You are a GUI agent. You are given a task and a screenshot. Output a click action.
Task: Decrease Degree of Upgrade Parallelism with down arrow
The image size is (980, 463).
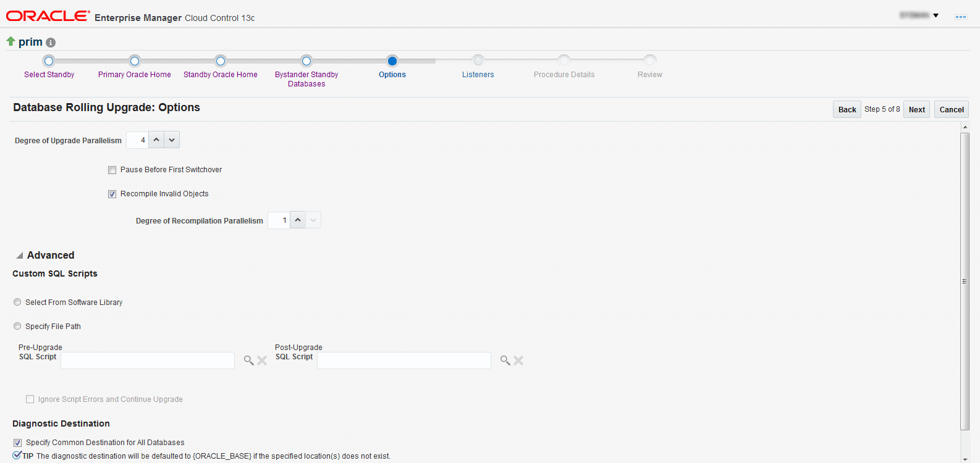(172, 140)
